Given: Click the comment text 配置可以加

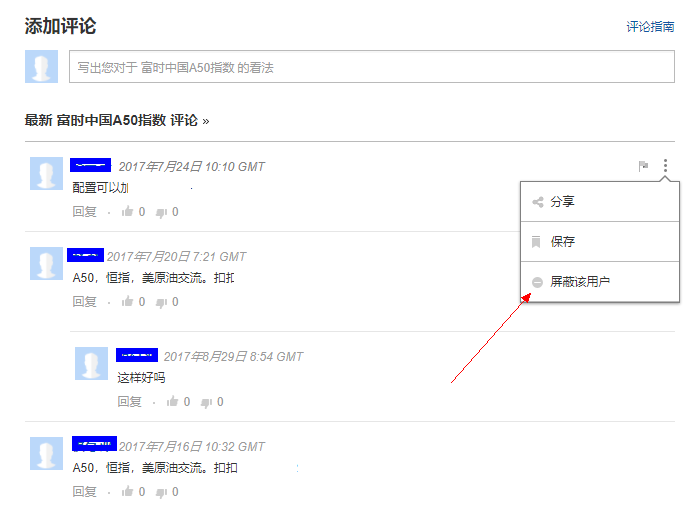Looking at the screenshot, I should [100, 188].
